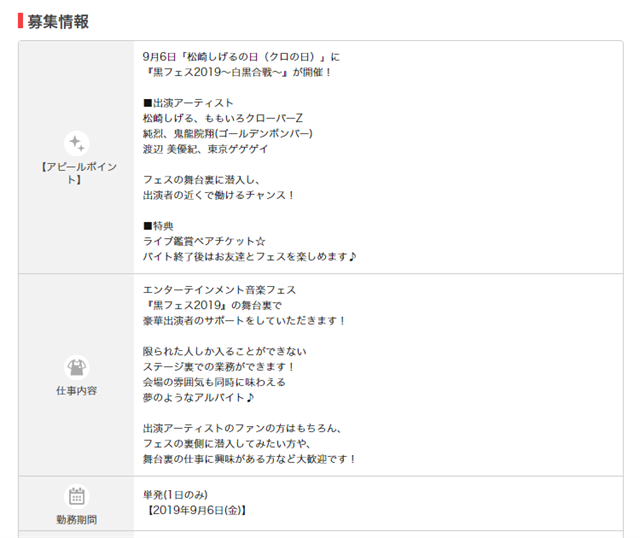The width and height of the screenshot is (640, 538).
Task: Click the sparkle appeal point icon
Action: pyautogui.click(x=77, y=143)
